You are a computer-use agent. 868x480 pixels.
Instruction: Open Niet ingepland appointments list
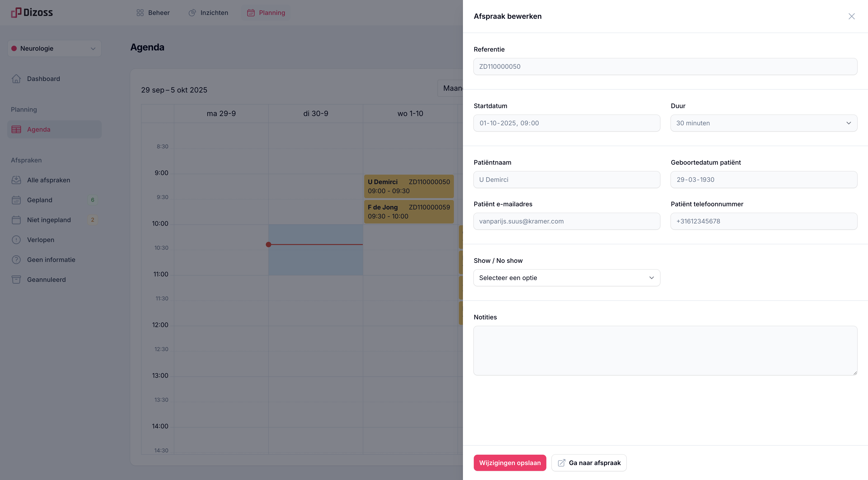(49, 220)
